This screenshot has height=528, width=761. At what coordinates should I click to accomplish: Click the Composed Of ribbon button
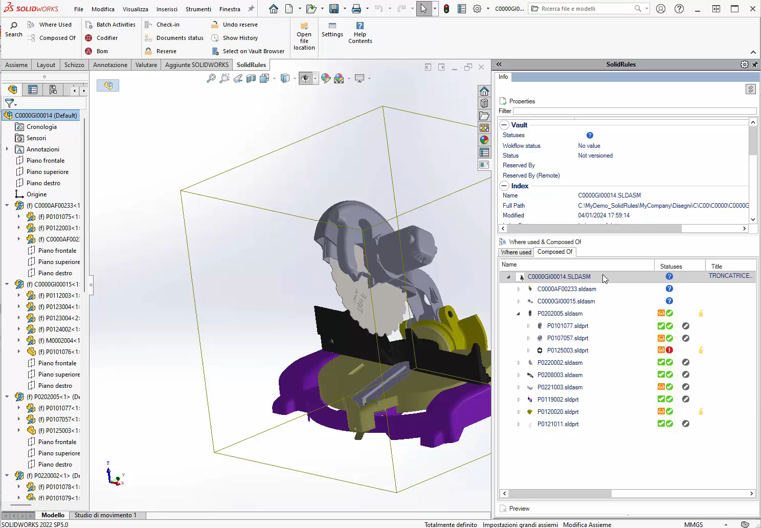52,38
